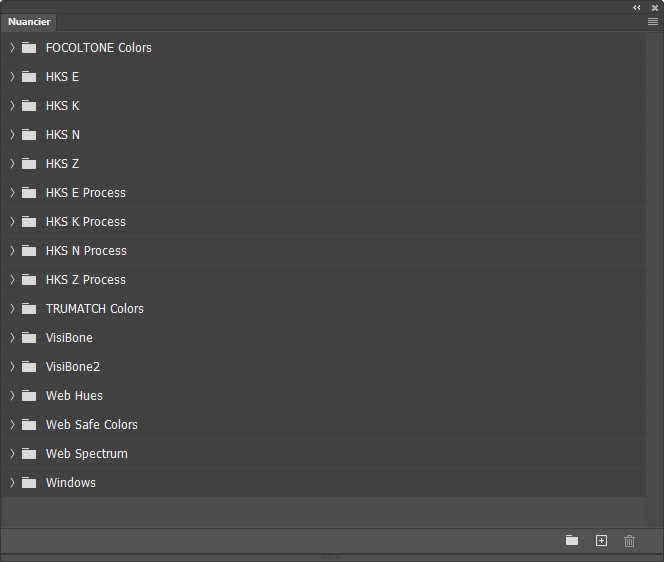
Task: Select the 'TRUMATCH Colors' label
Action: tap(95, 309)
